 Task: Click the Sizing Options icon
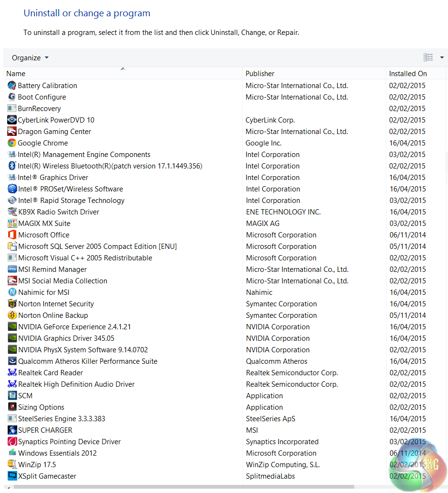(12, 407)
